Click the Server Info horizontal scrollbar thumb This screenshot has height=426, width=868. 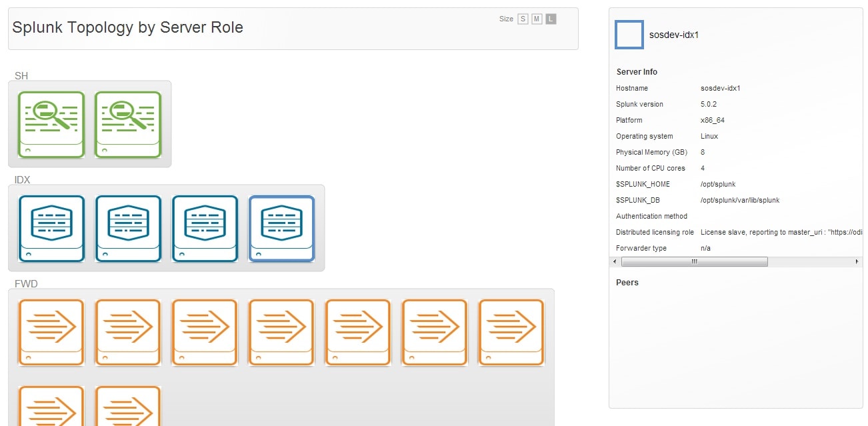point(694,262)
